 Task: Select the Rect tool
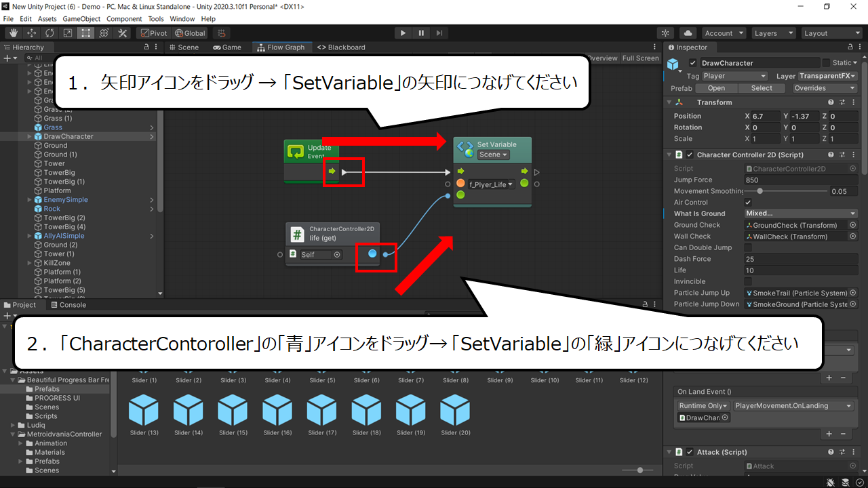click(x=86, y=33)
